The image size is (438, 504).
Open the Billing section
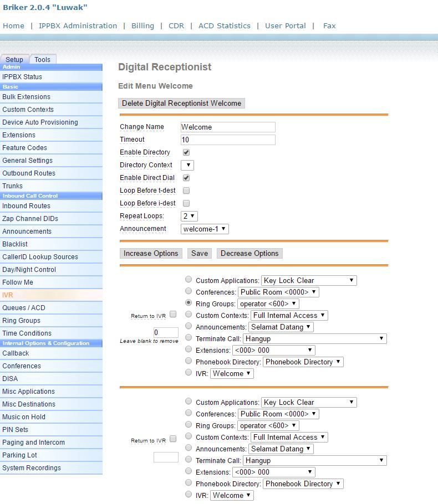point(142,25)
